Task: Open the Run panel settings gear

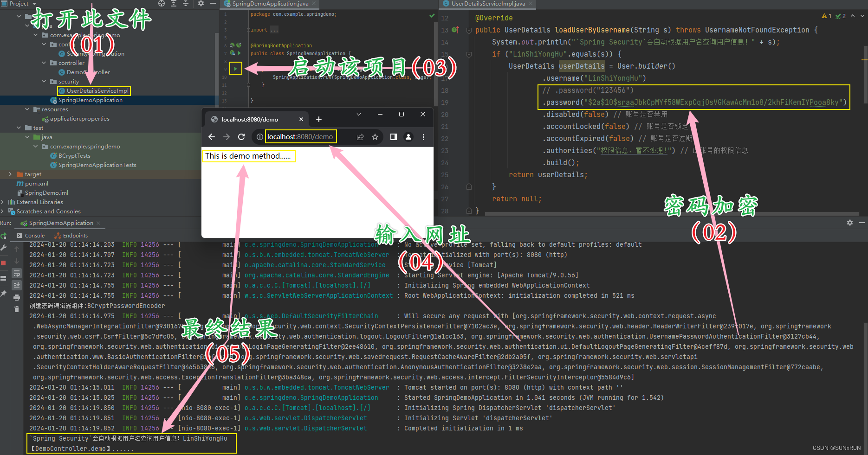Action: pyautogui.click(x=850, y=223)
